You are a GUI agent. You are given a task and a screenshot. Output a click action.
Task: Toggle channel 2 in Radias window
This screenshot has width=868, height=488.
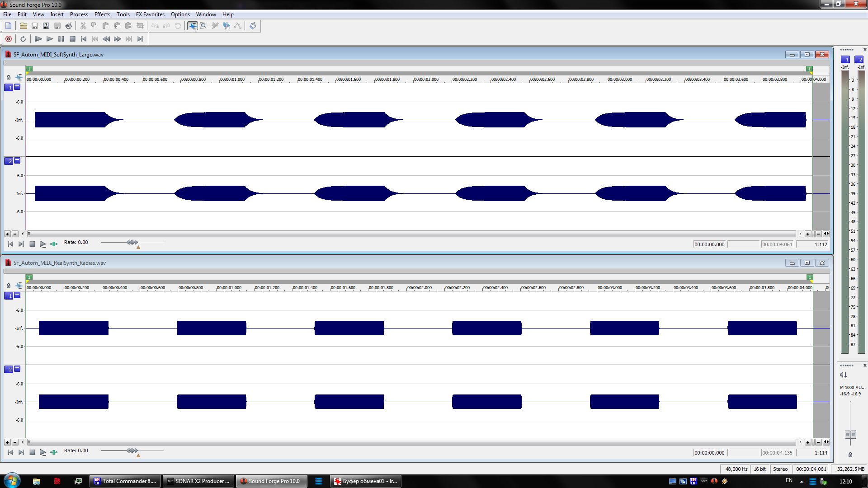(x=9, y=370)
